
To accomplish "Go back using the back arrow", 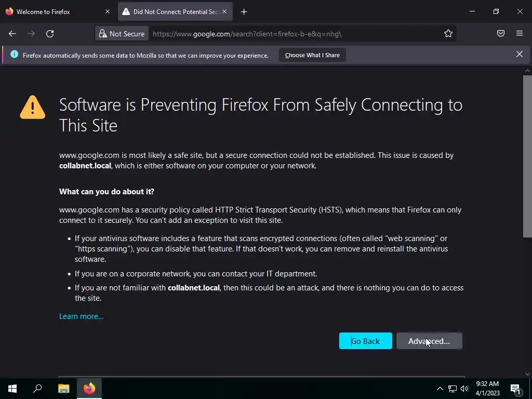I will click(12, 34).
